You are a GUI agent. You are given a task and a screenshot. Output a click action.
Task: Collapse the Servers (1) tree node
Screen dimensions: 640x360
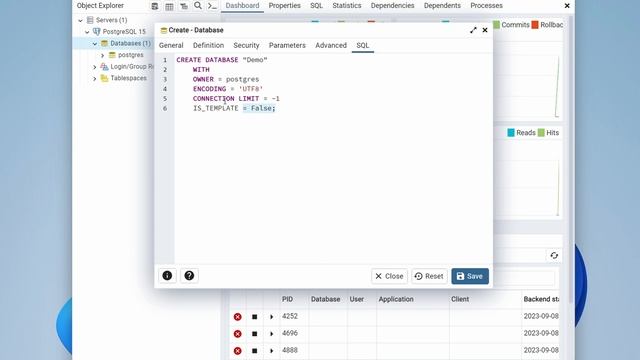pos(80,20)
